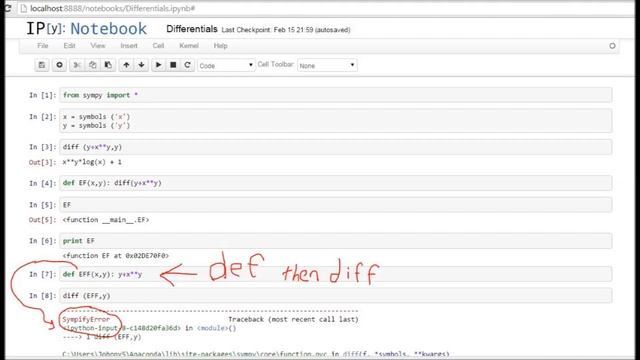Click the browser address bar URL
Viewport: 640px width, 360px height.
(x=113, y=8)
